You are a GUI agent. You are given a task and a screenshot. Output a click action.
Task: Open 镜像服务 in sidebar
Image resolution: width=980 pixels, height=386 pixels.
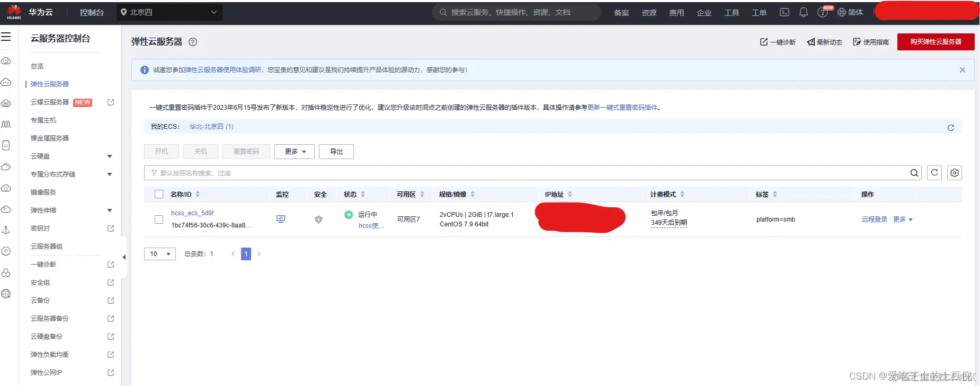point(43,192)
